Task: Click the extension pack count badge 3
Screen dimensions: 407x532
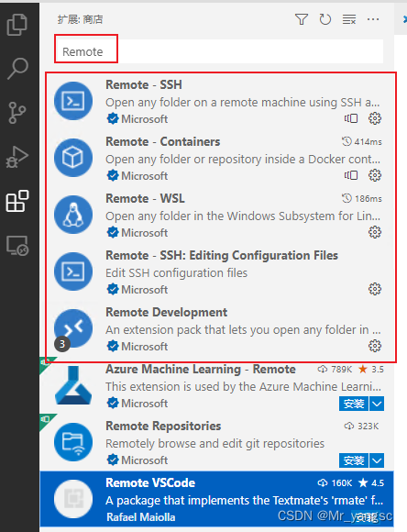Action: pos(62,344)
